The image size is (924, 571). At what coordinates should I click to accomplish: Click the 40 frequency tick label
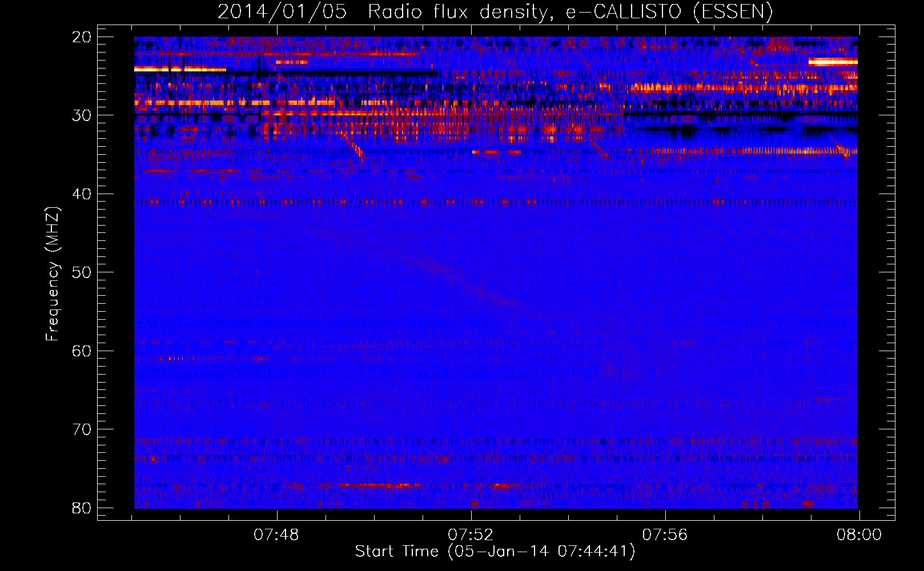click(x=82, y=194)
